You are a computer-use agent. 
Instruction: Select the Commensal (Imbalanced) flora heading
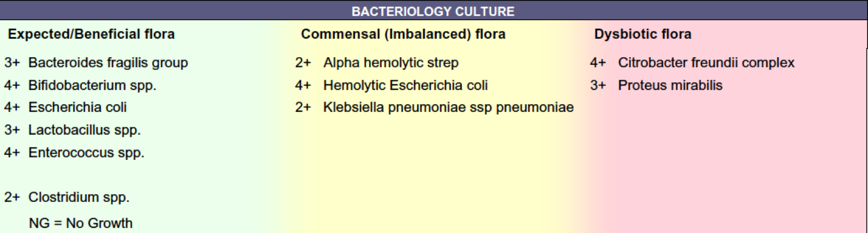(403, 34)
